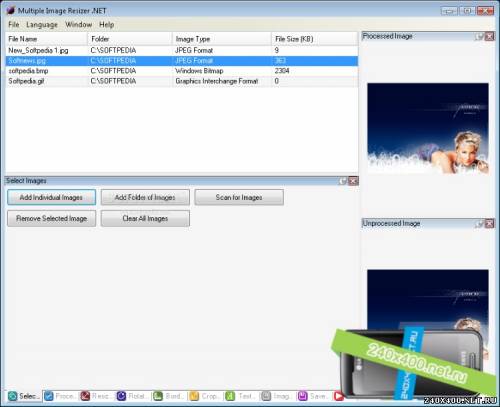This screenshot has height=407, width=500.
Task: Open the Text tab with green icon
Action: click(241, 396)
